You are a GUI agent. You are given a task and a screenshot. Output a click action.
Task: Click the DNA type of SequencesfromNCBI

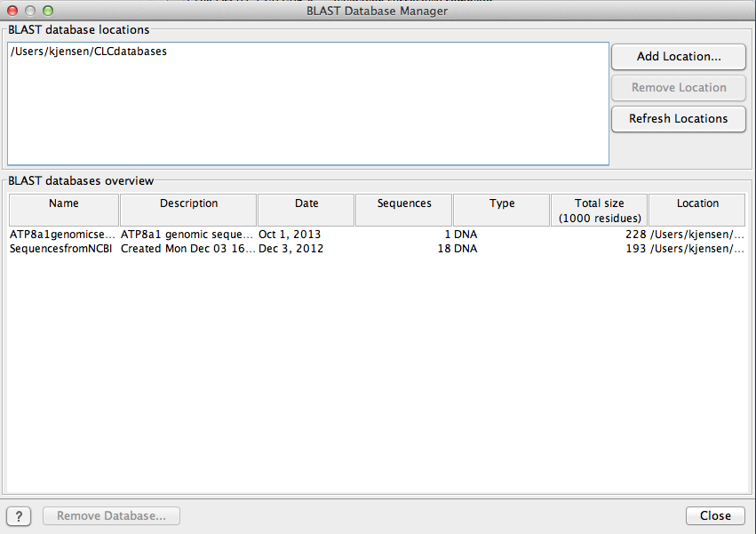(x=469, y=249)
